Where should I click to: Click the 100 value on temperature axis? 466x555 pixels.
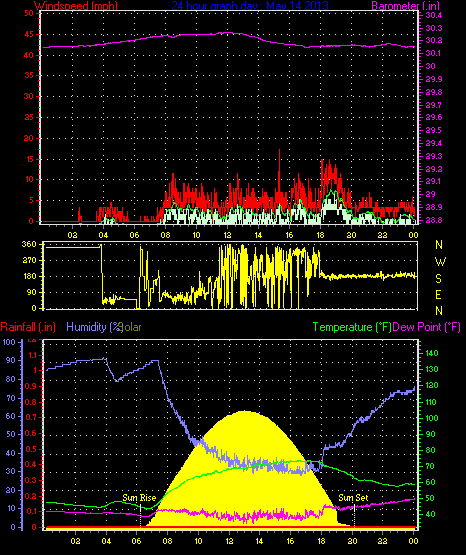point(431,418)
